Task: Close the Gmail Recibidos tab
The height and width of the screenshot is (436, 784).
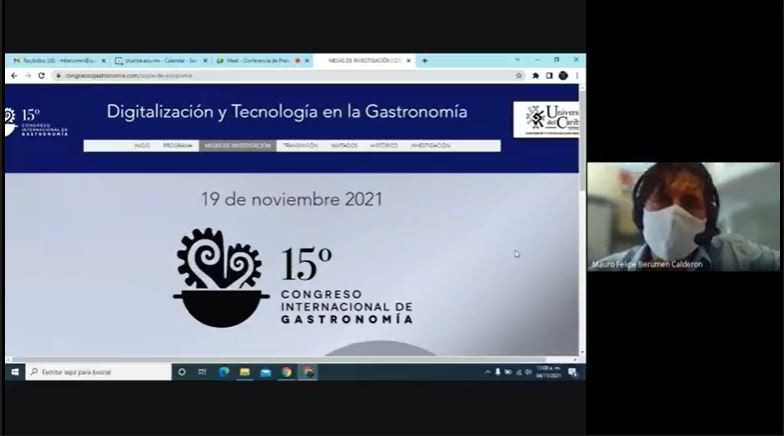Action: (104, 60)
